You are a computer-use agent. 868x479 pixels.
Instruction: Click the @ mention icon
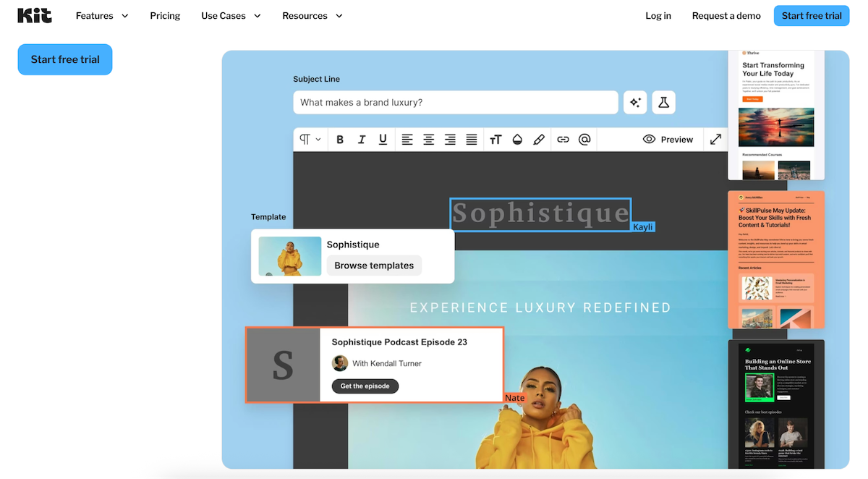(584, 140)
